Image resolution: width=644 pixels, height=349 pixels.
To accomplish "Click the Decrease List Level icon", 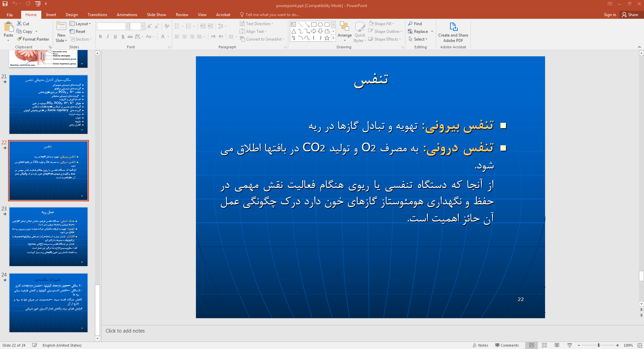I will (203, 26).
